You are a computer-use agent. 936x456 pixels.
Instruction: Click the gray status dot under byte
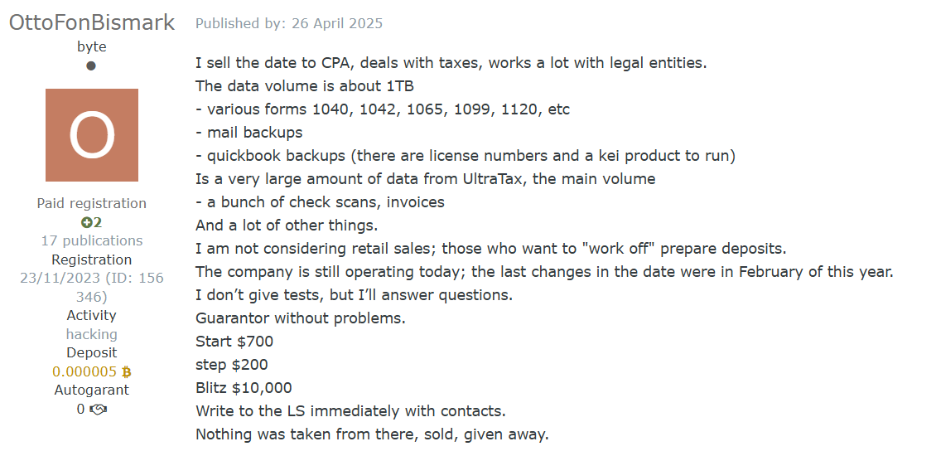tap(91, 66)
